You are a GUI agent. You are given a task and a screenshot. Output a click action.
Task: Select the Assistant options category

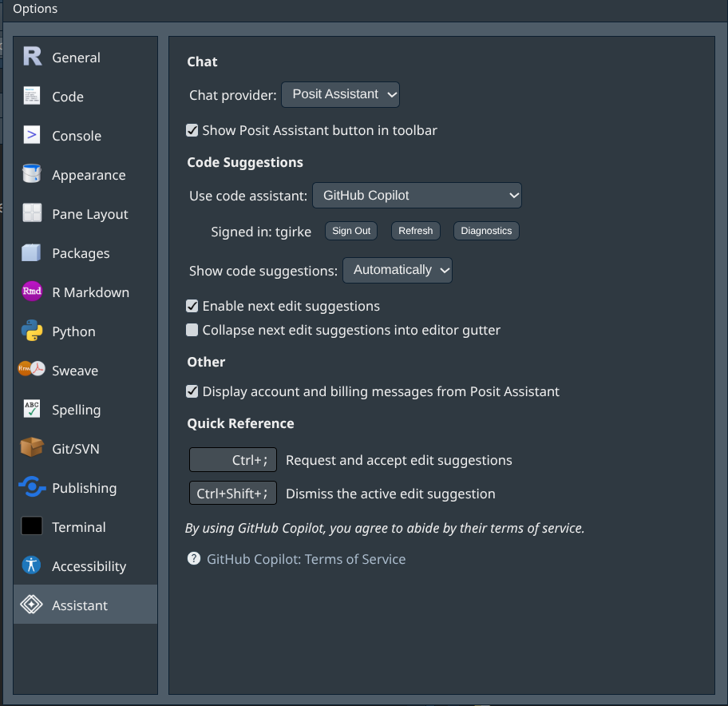(x=85, y=605)
